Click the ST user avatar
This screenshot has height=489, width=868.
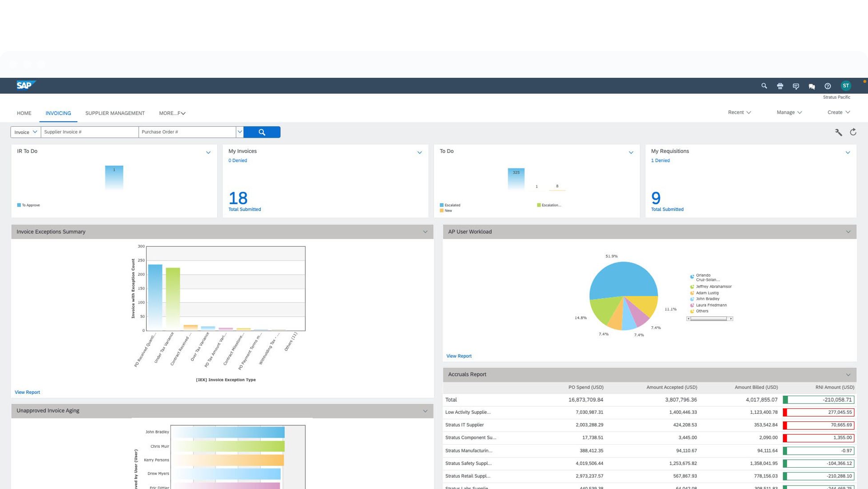tap(846, 86)
